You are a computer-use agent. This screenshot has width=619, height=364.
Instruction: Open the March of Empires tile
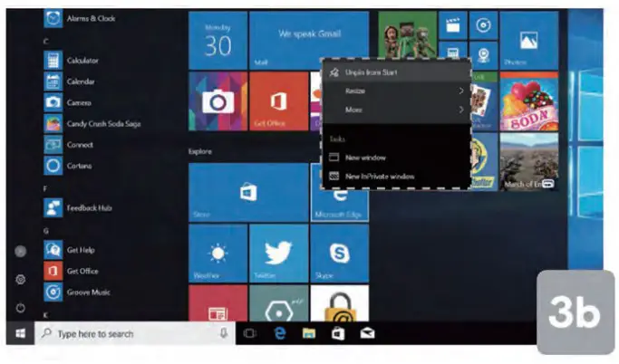tap(529, 162)
